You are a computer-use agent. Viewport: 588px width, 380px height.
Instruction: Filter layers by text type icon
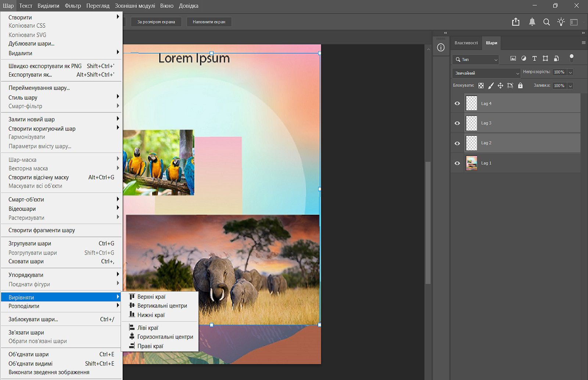click(534, 58)
